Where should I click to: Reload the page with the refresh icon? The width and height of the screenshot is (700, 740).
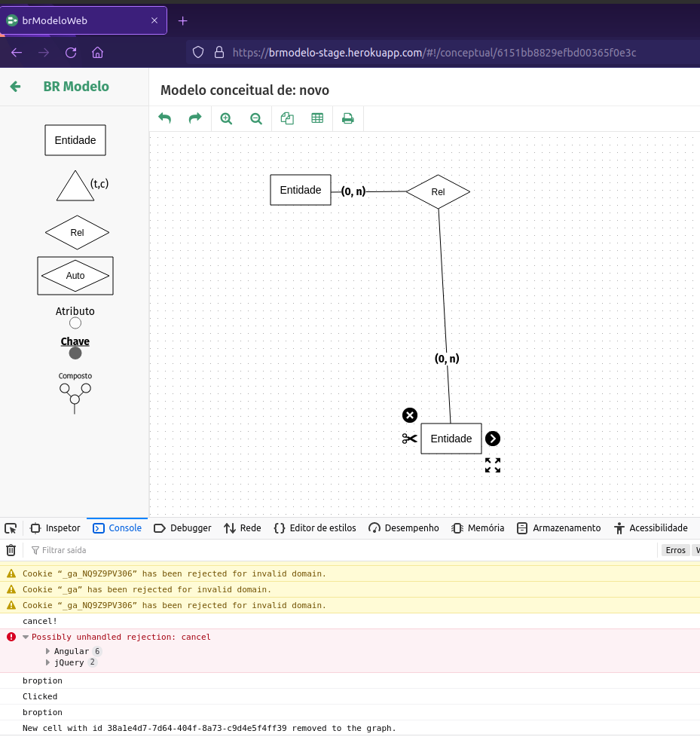click(x=71, y=53)
